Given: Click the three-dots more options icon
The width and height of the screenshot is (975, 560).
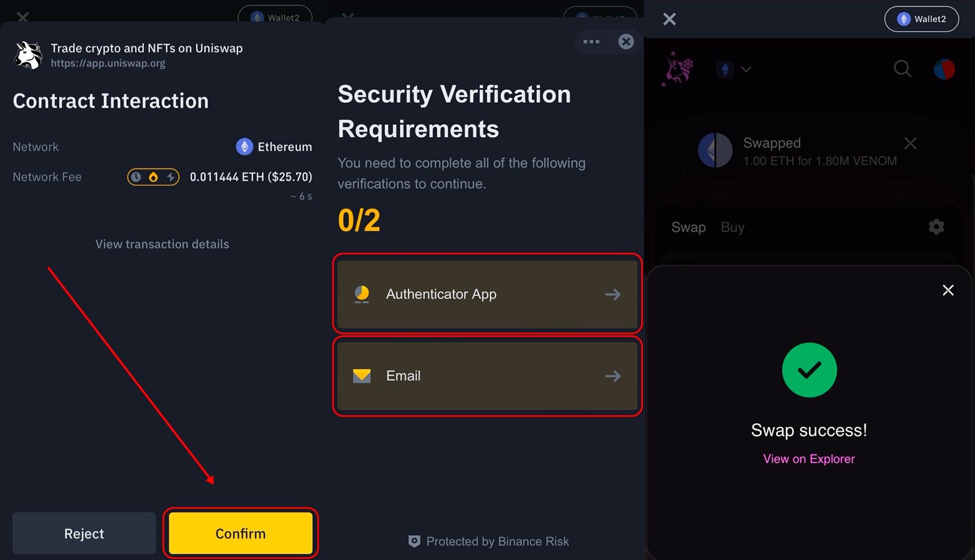Looking at the screenshot, I should 591,42.
